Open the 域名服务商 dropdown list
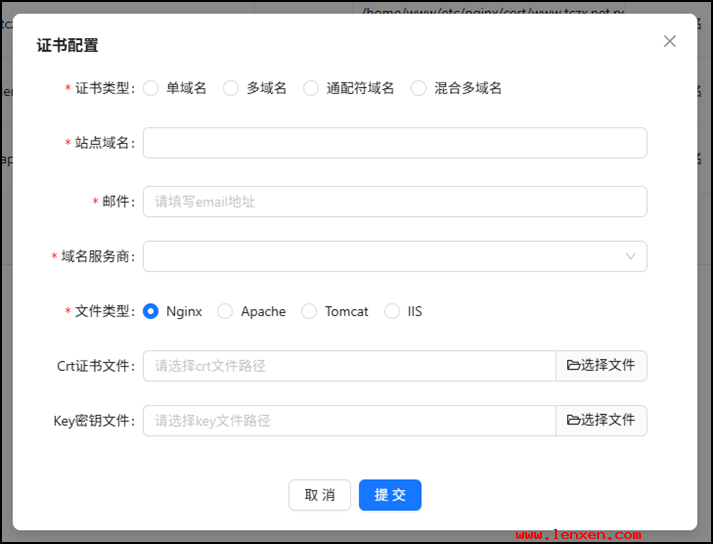This screenshot has height=544, width=713. click(384, 256)
